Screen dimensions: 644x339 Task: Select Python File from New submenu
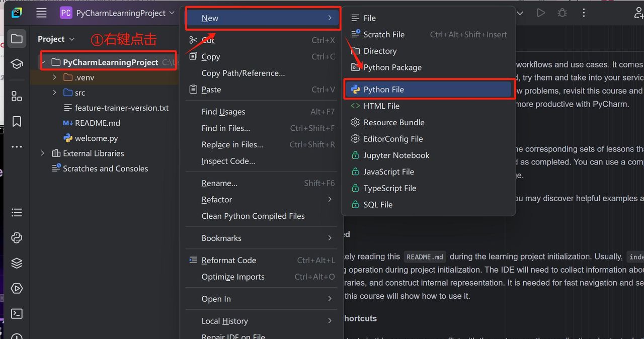click(x=383, y=90)
